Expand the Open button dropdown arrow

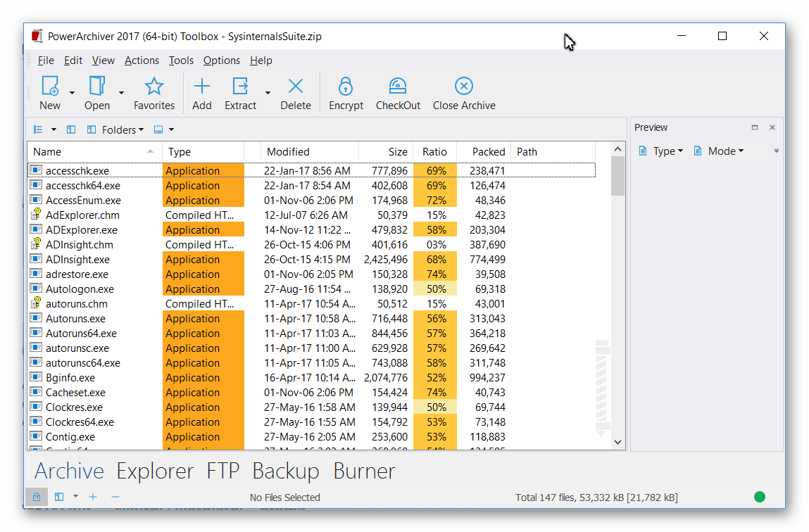pyautogui.click(x=121, y=93)
